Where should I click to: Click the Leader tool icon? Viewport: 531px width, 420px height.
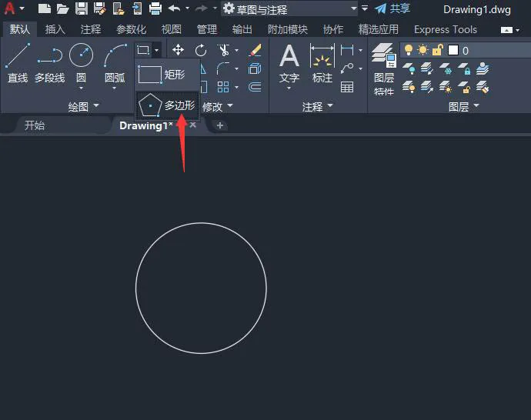click(347, 68)
